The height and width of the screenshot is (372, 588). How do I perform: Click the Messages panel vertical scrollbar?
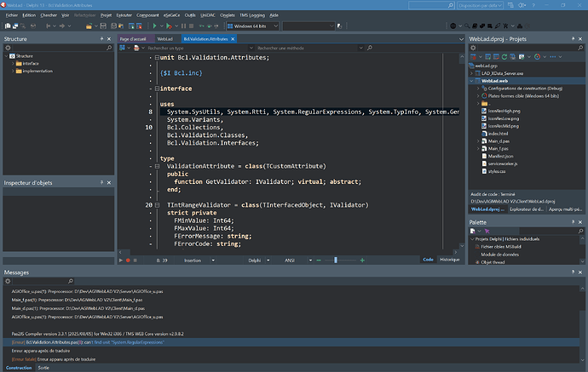(582, 324)
